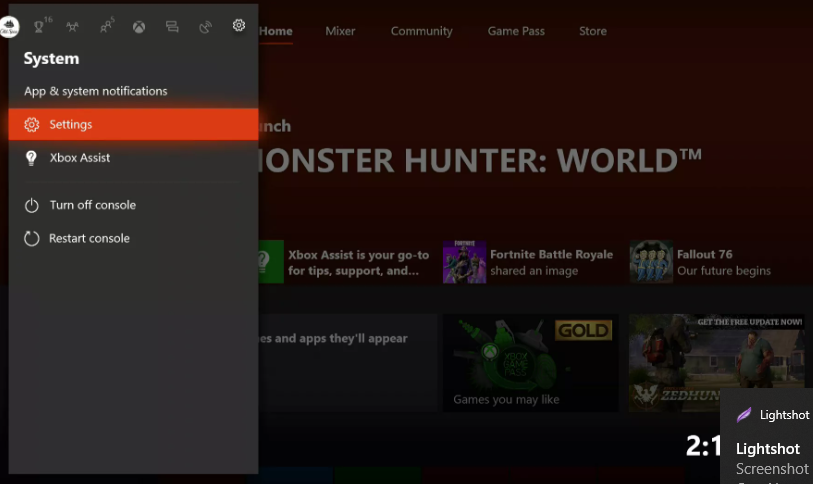Open the Broadcast and capture icon

click(205, 26)
